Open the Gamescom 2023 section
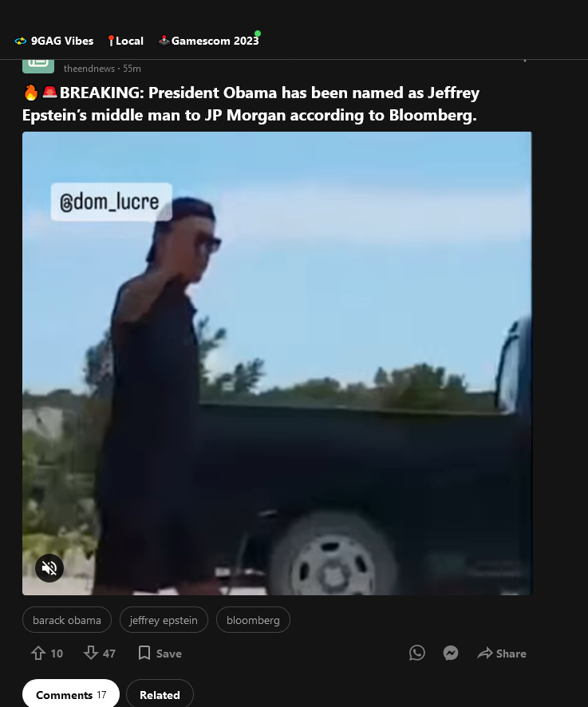 [209, 41]
